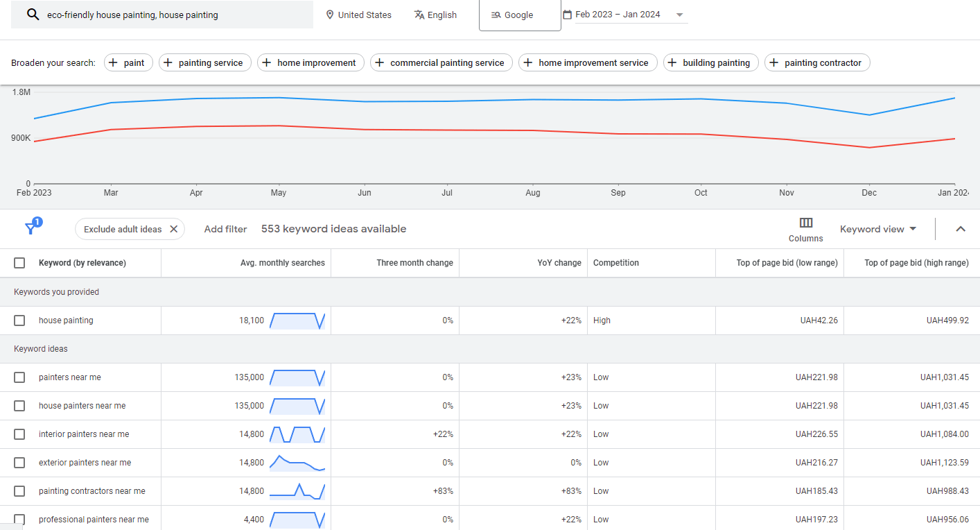This screenshot has width=980, height=530.
Task: Sort by Avg. monthly searches column
Action: (283, 263)
